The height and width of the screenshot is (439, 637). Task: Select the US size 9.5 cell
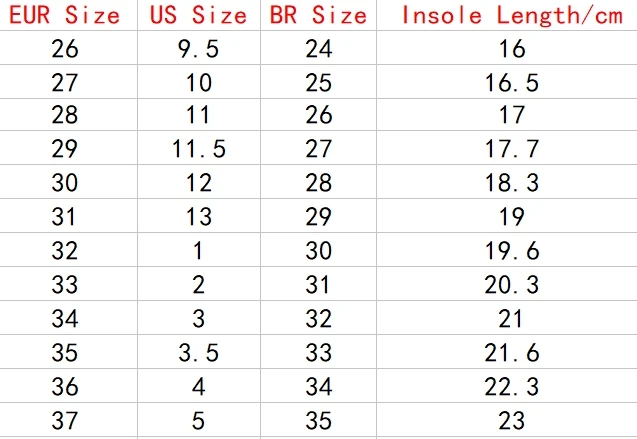[x=199, y=48]
